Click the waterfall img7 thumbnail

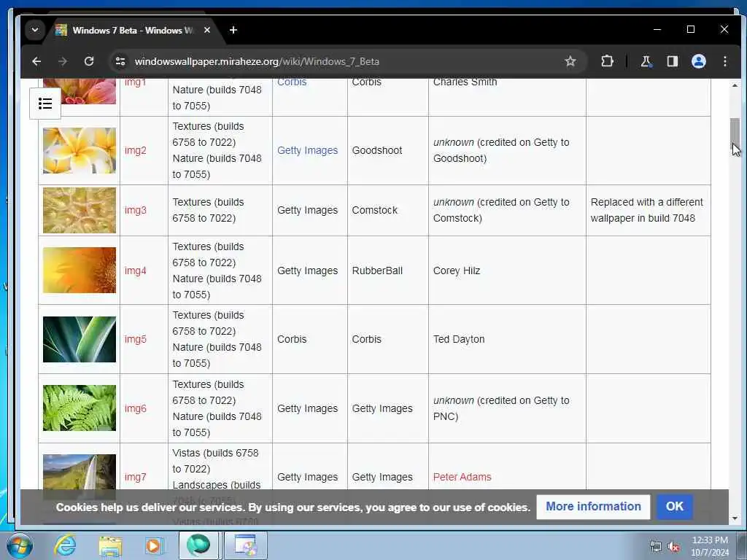tap(79, 472)
